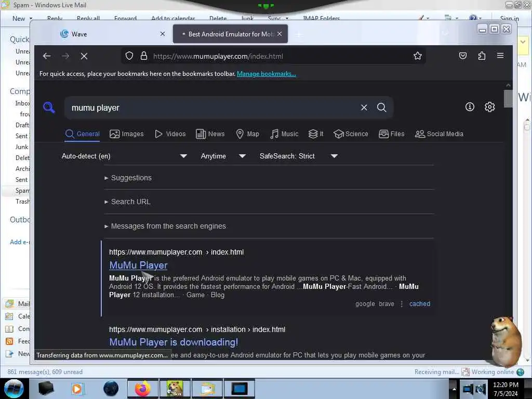Show hidden tray icons arrow
The width and height of the screenshot is (532, 399).
(454, 389)
